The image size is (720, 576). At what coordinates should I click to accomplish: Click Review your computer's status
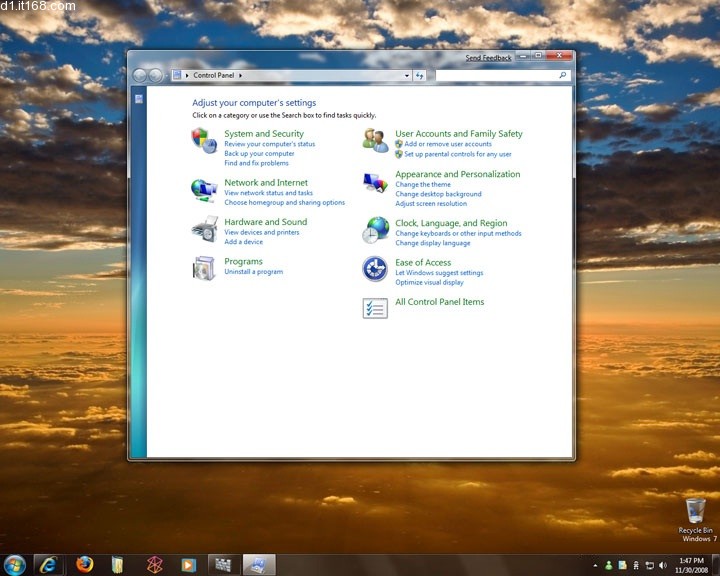(x=270, y=144)
